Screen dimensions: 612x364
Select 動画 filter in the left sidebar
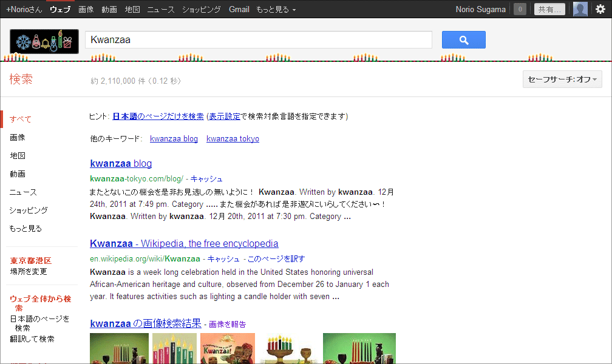pos(17,174)
